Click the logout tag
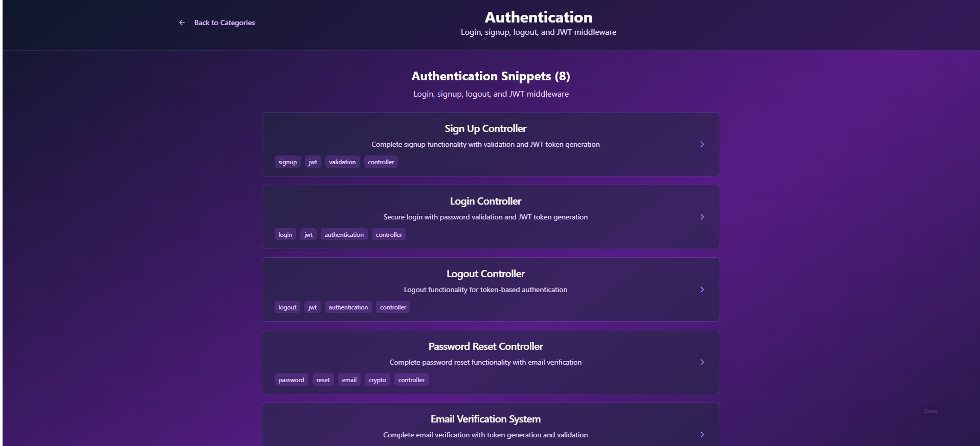980x446 pixels. tap(287, 307)
